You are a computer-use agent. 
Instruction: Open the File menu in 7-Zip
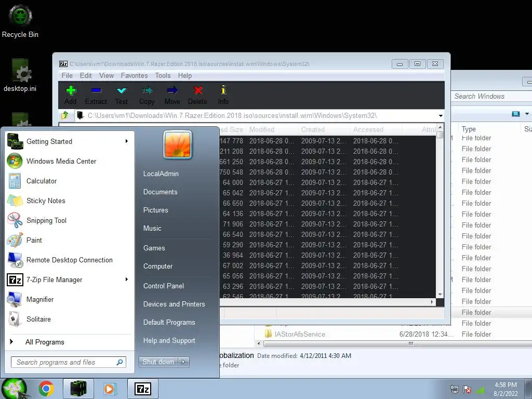coord(67,75)
